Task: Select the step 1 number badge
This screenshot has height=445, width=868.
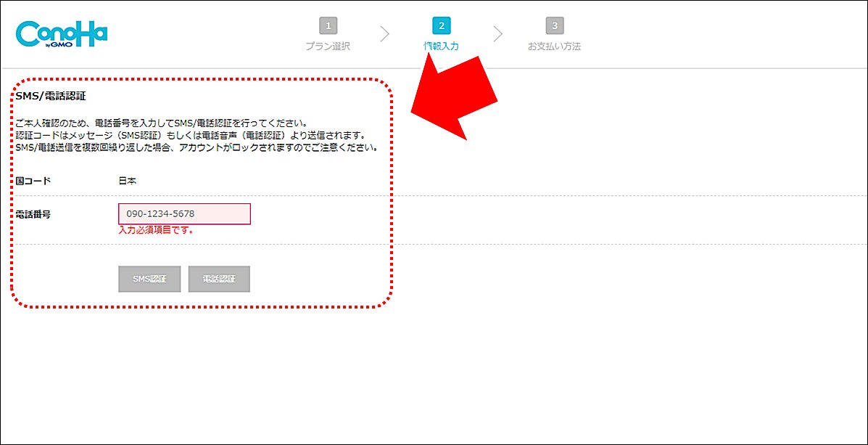Action: (x=328, y=26)
